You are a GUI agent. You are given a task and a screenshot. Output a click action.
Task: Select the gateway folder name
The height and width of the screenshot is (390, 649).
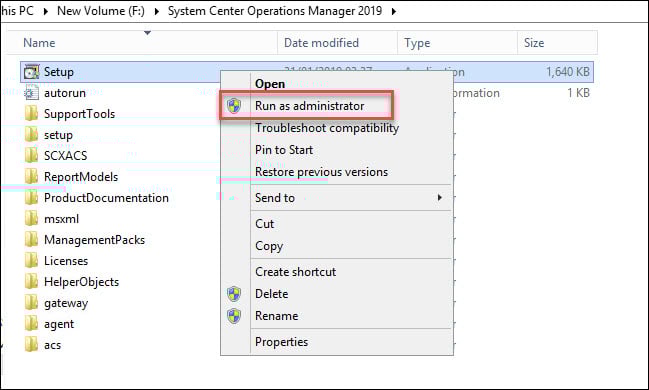pos(66,303)
